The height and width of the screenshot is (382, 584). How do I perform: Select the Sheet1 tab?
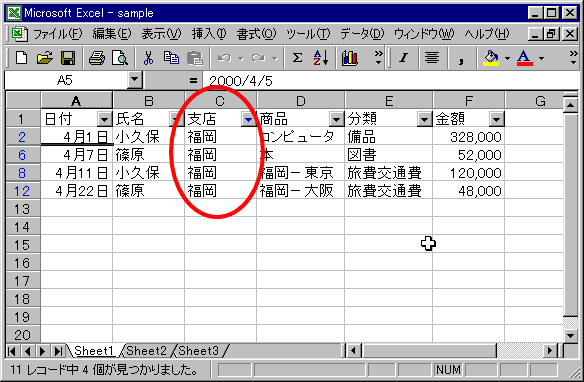click(93, 351)
